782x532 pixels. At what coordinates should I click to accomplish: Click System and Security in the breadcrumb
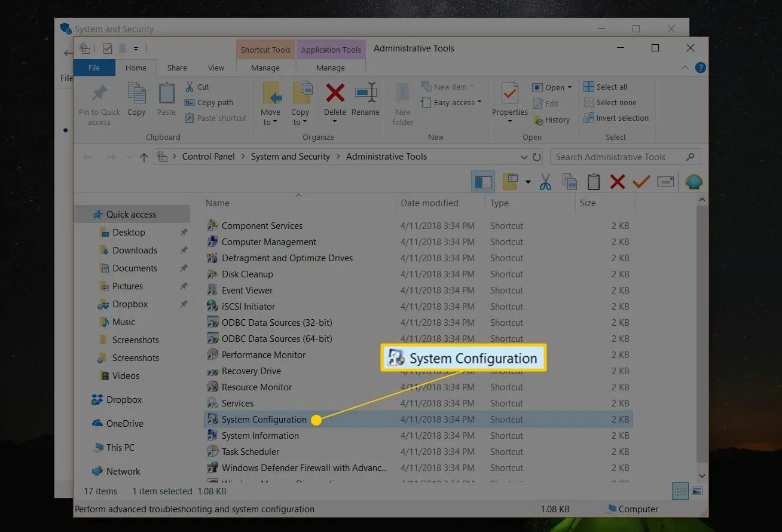coord(290,157)
